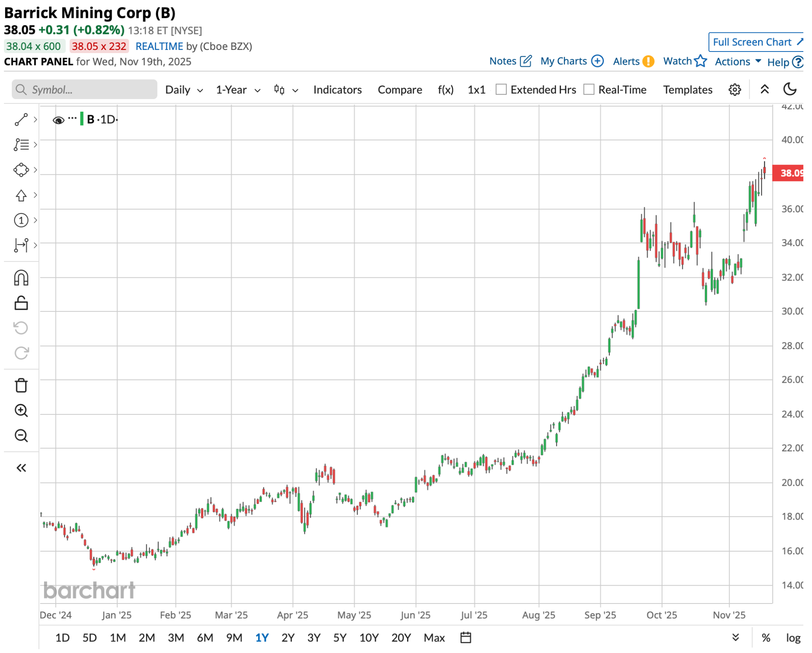The width and height of the screenshot is (812, 653).
Task: Switch to dark mode moon icon
Action: (789, 89)
